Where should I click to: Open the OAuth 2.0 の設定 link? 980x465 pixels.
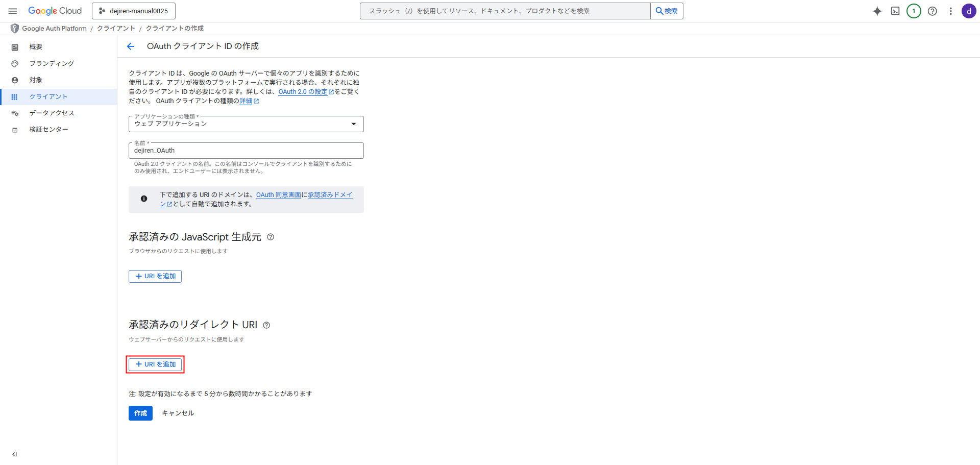click(303, 92)
